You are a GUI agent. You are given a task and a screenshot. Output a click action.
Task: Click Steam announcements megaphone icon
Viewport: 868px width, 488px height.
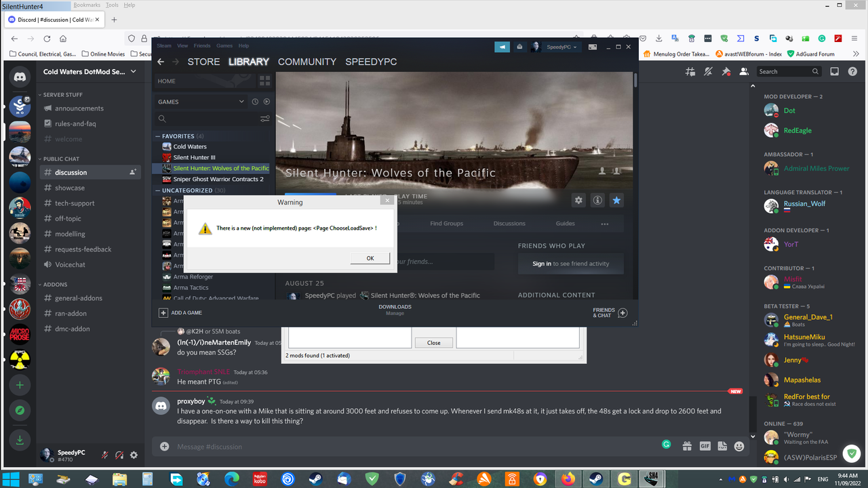[x=502, y=47]
